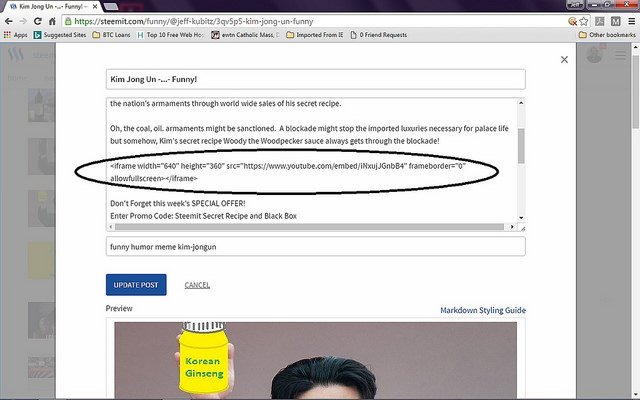Bookmark this page with the star icon
The image size is (640, 400).
point(584,22)
